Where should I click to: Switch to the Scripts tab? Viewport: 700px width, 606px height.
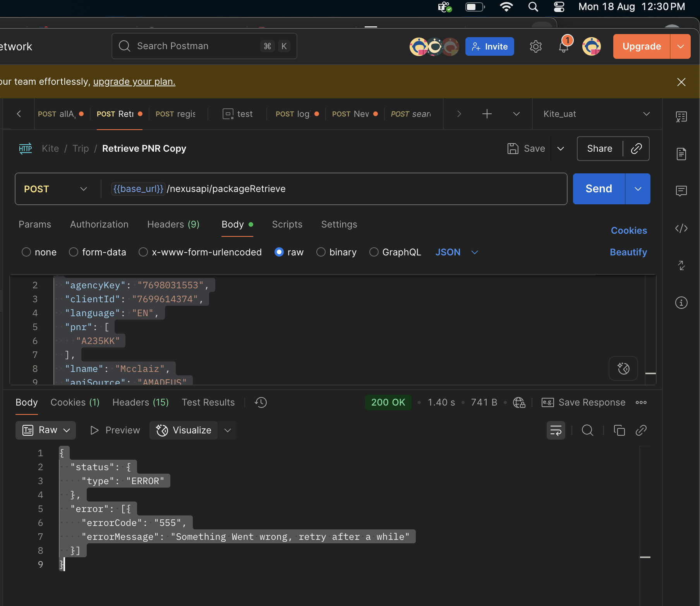[287, 224]
